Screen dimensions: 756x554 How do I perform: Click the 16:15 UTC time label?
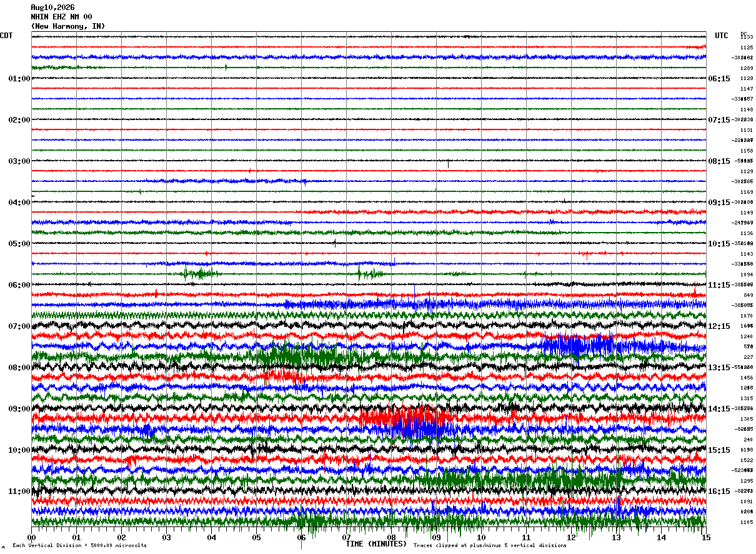point(719,491)
